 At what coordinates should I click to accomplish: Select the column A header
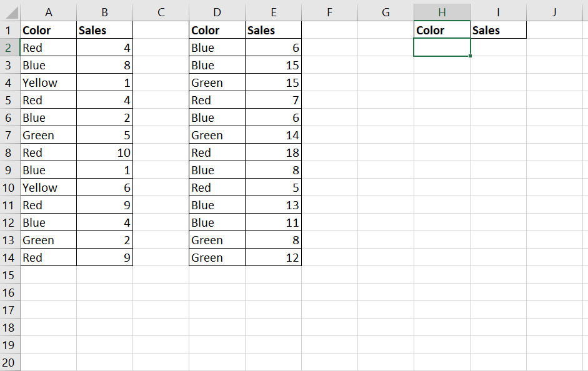[x=49, y=12]
